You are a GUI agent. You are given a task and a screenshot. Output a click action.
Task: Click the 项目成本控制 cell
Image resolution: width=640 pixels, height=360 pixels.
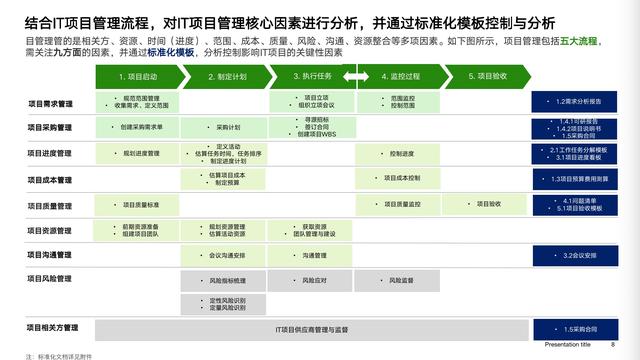pyautogui.click(x=398, y=178)
